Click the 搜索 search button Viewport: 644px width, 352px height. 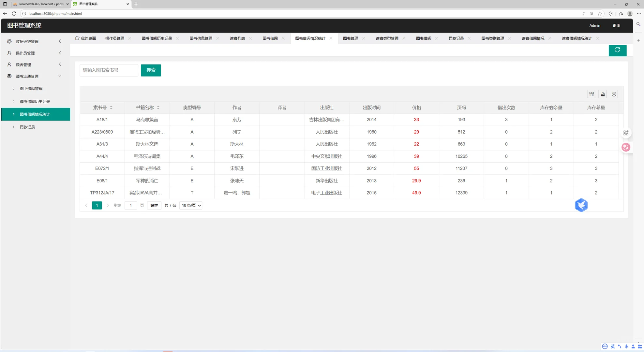(x=151, y=70)
